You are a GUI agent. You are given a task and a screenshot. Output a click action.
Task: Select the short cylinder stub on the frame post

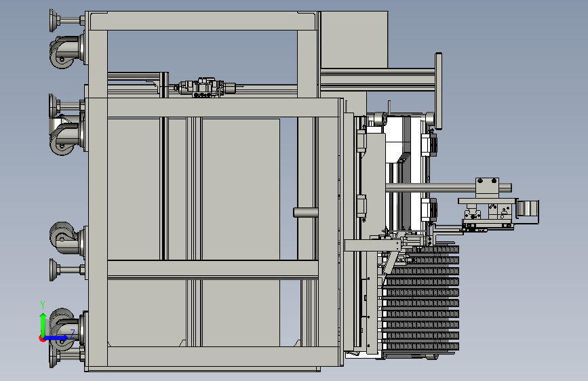click(x=306, y=213)
